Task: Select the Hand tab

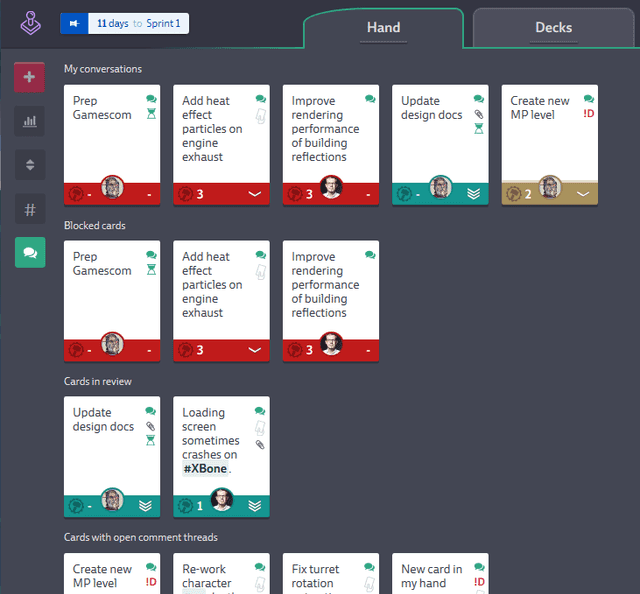Action: [383, 27]
